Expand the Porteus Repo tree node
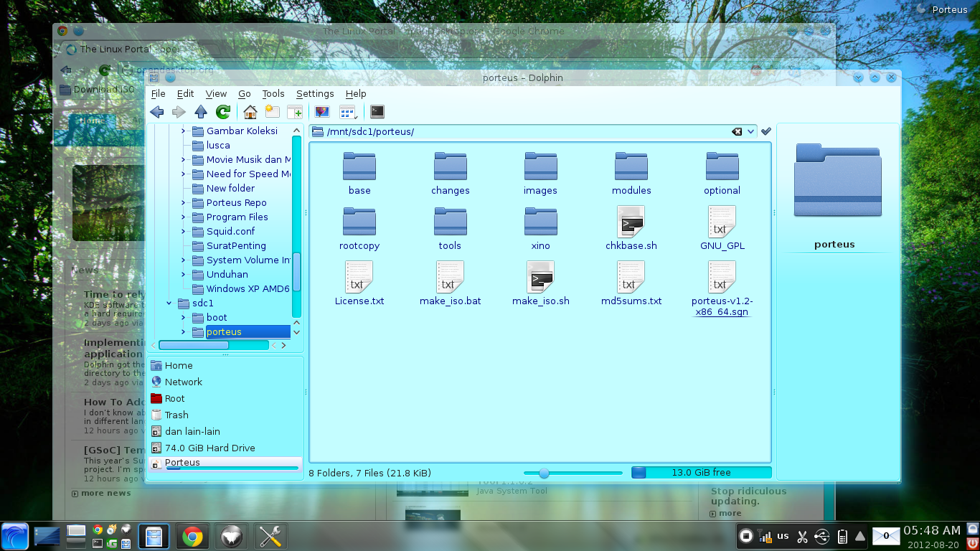Screen dimensions: 980x551 point(183,203)
